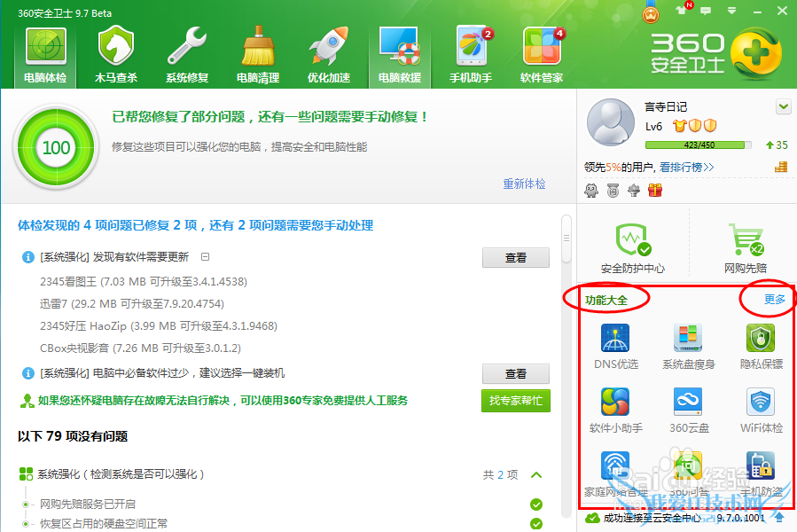Screen dimensions: 797x532
Task: Click the upgrade arrow next to version number
Action: point(778,517)
